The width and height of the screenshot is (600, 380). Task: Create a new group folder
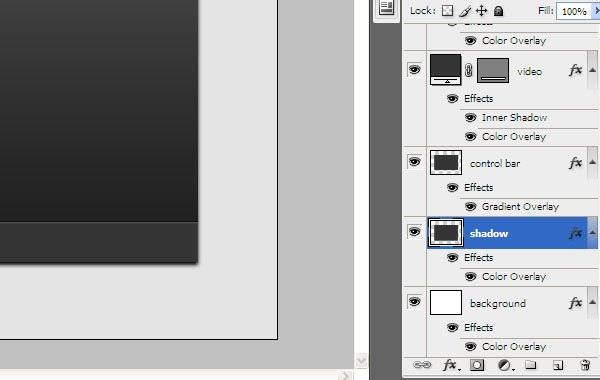530,365
